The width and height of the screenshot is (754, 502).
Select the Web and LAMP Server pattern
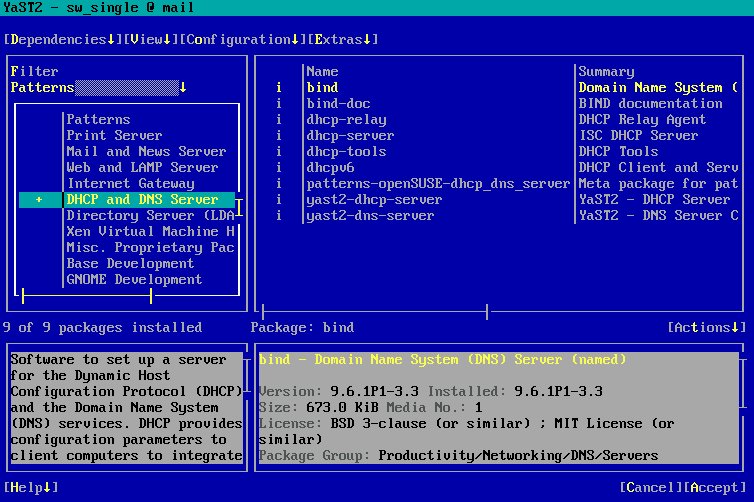[127, 167]
